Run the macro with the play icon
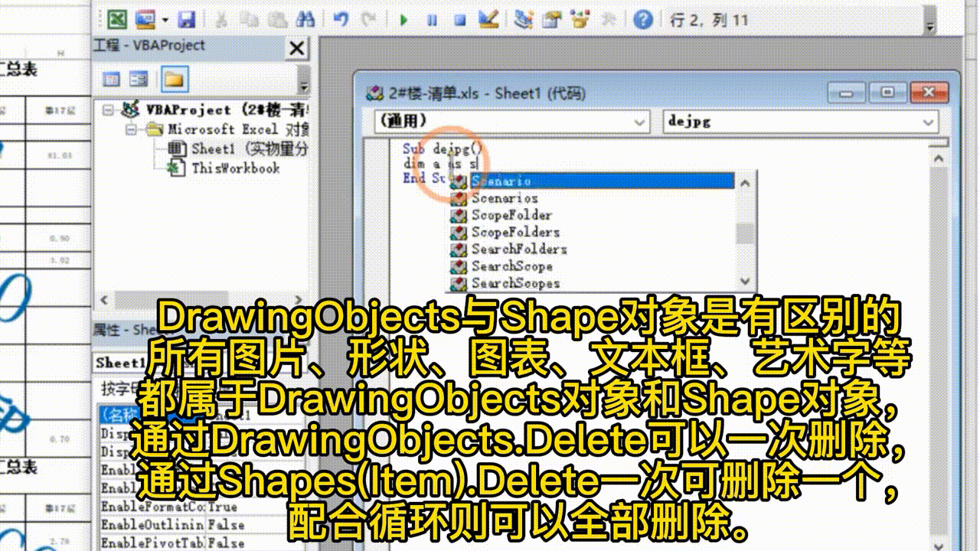 403,19
